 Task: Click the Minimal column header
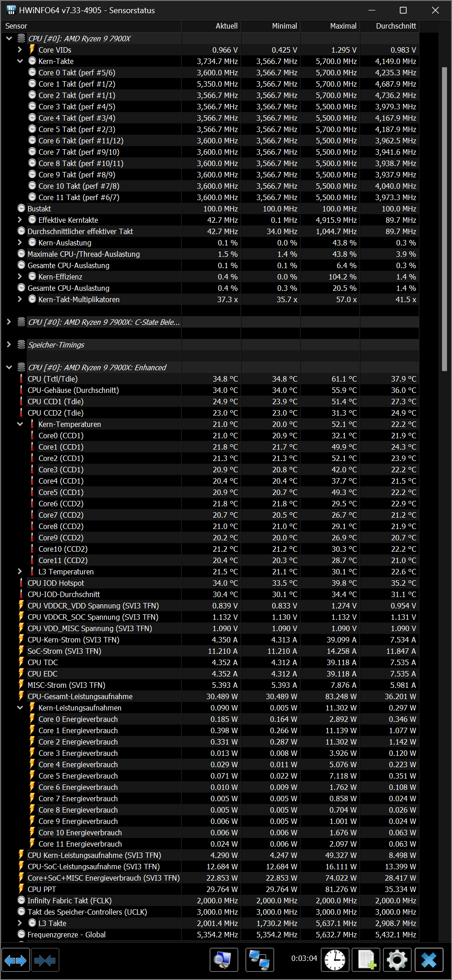270,26
